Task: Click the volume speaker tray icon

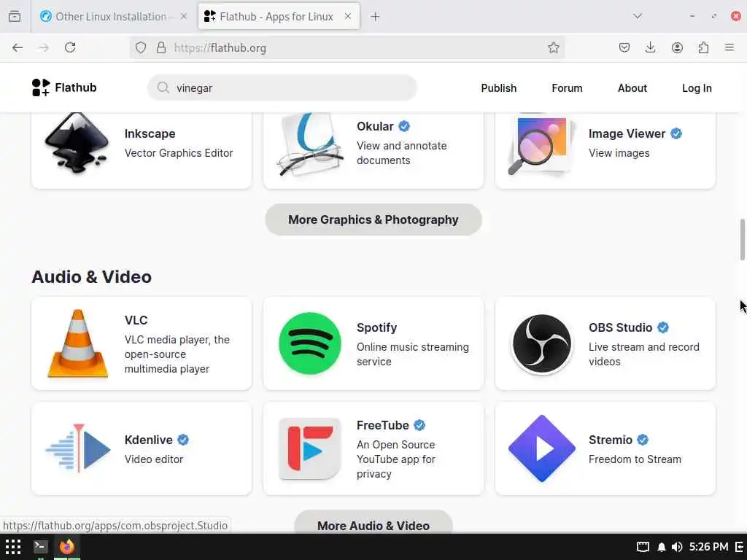Action: 677,547
